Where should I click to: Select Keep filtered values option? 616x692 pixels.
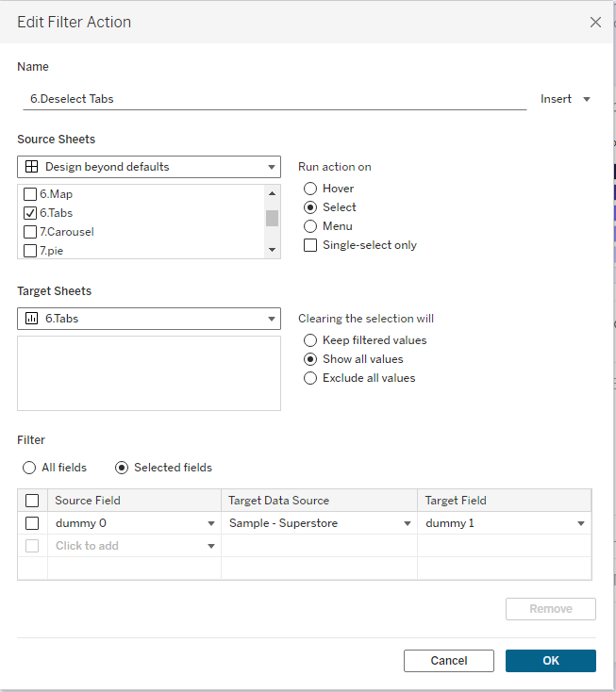pyautogui.click(x=310, y=340)
